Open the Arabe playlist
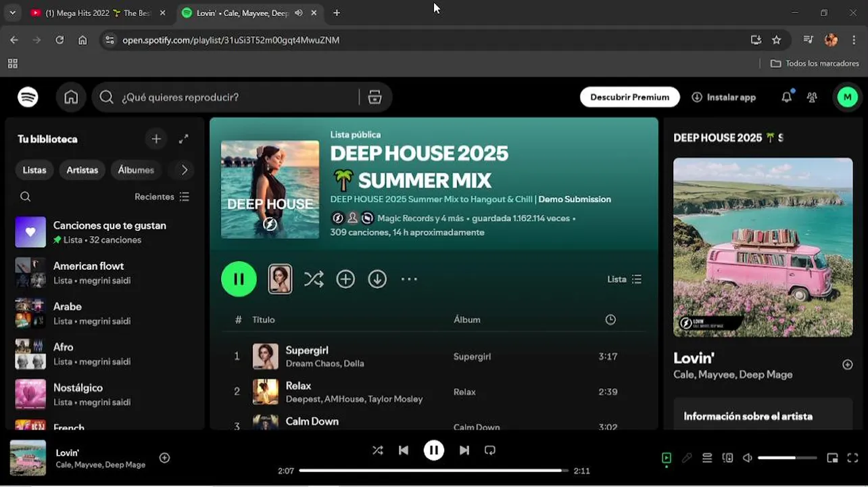 click(x=105, y=313)
